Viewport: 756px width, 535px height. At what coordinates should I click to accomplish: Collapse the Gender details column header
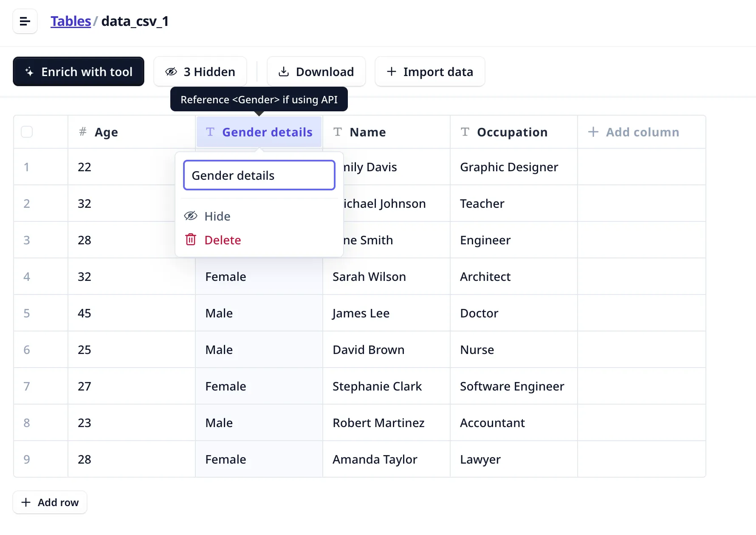[259, 132]
